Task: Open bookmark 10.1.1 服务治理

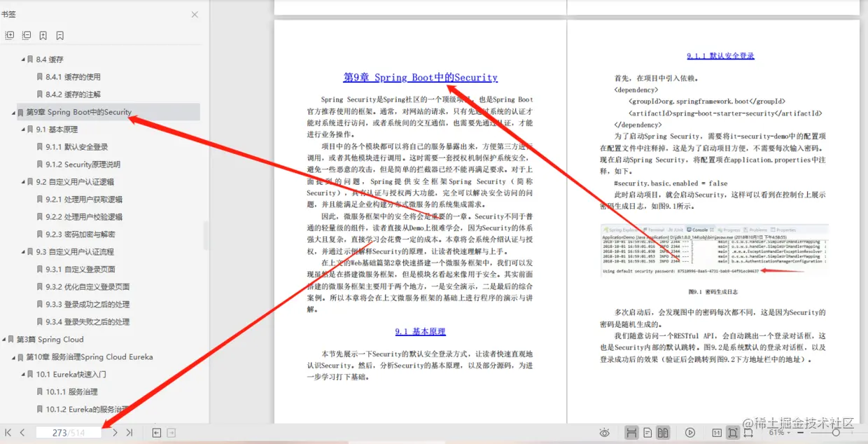Action: pos(71,392)
